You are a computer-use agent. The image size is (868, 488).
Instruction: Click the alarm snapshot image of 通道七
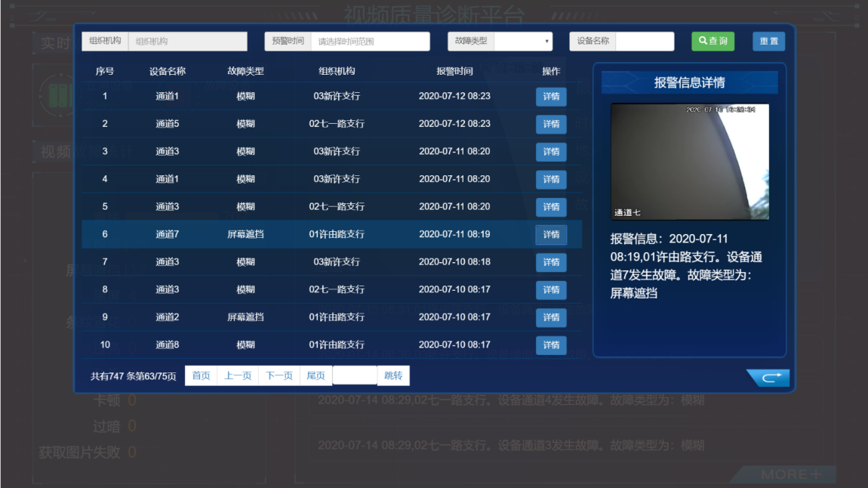[x=690, y=162]
